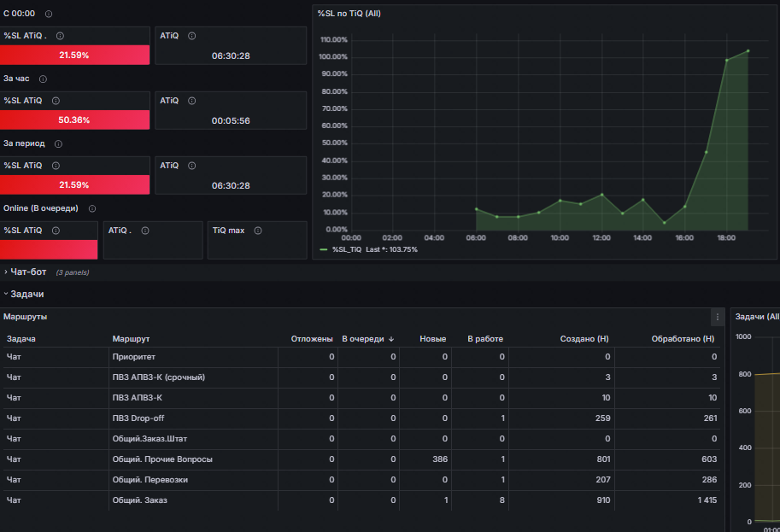Click the 'Маршруты' panel title
The height and width of the screenshot is (532, 780).
pos(26,317)
